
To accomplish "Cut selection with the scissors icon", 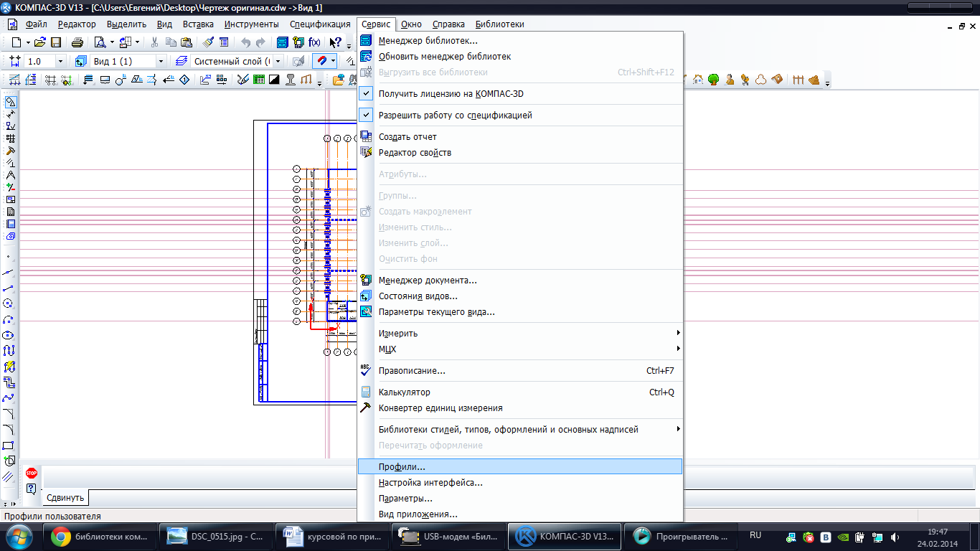I will (155, 42).
